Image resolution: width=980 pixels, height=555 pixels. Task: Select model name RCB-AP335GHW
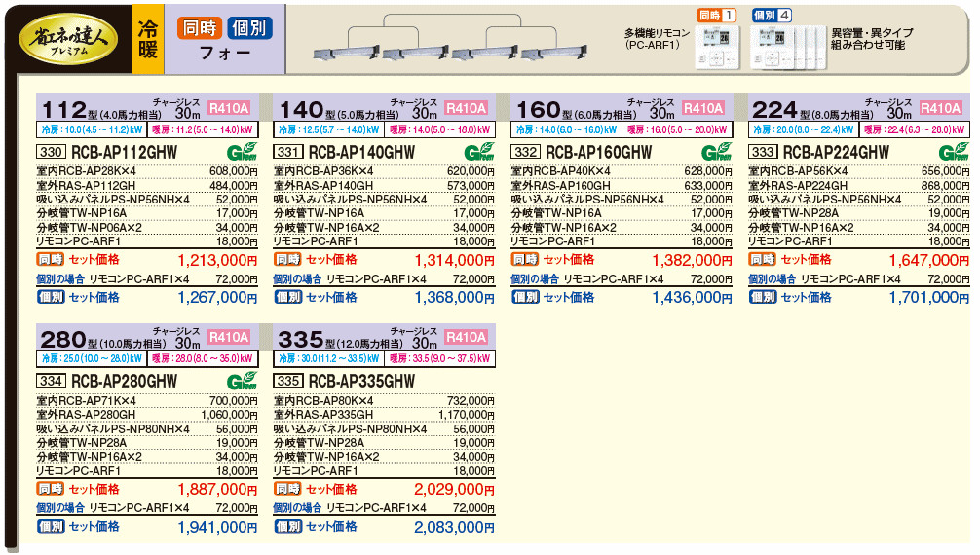point(361,382)
